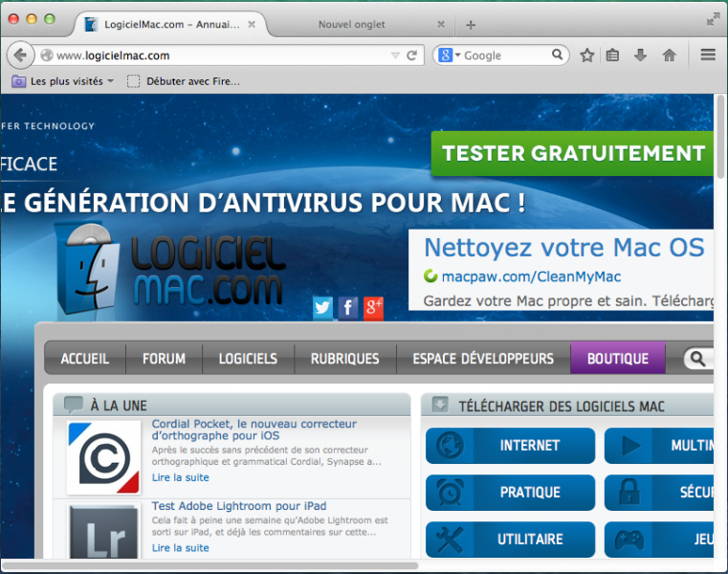Viewport: 728px width, 574px height.
Task: Open the FORUM menu item
Action: click(164, 359)
